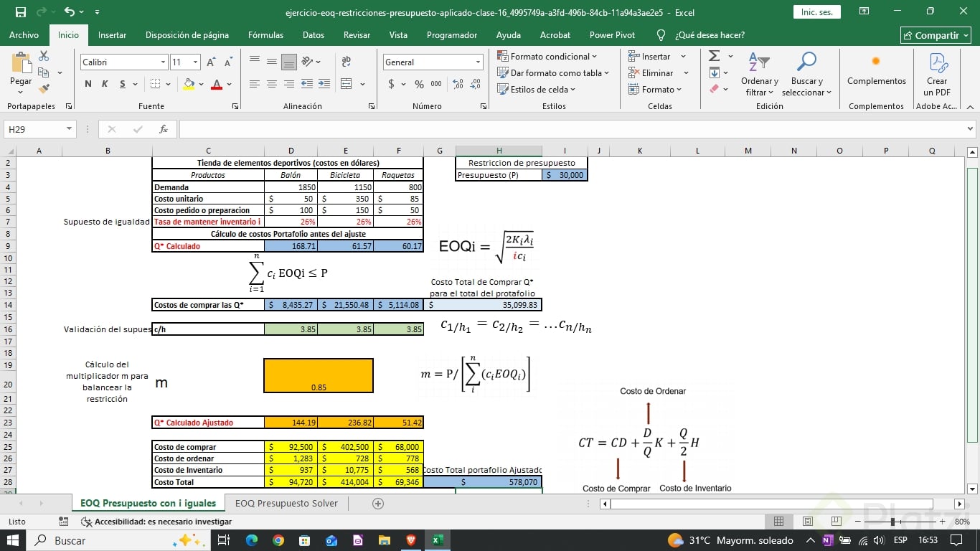Switch to EOQ Presupuesto Solver sheet
980x551 pixels.
point(286,503)
